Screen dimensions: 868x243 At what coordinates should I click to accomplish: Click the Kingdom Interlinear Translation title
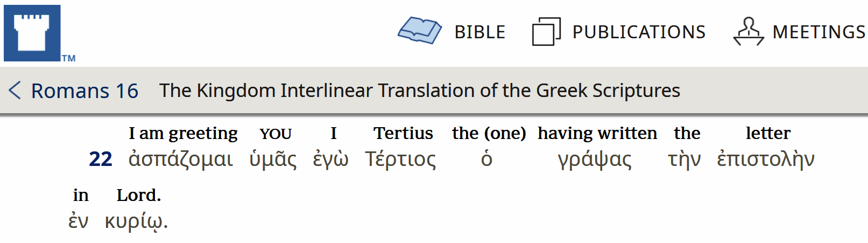point(419,91)
